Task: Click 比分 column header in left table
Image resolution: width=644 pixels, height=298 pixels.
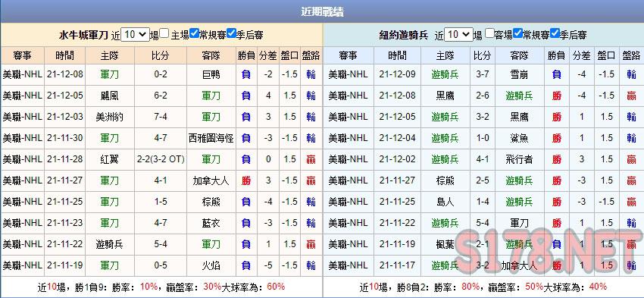Action: 160,55
